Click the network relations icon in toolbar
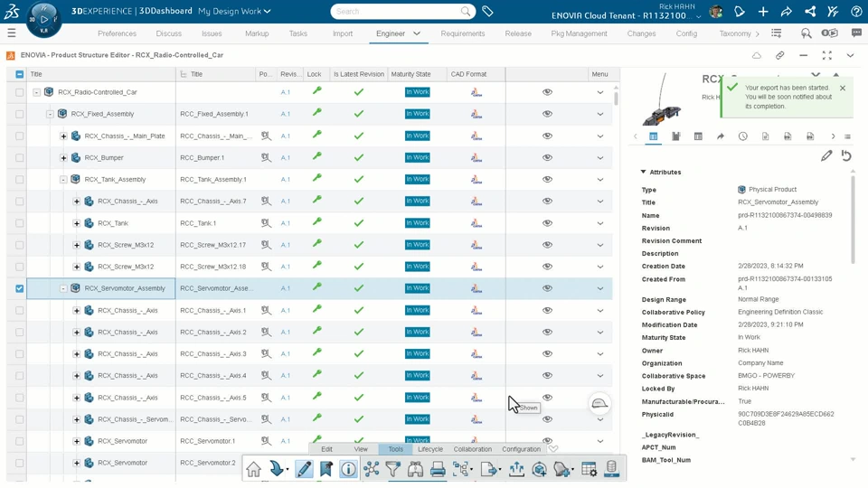This screenshot has height=488, width=868. [372, 469]
